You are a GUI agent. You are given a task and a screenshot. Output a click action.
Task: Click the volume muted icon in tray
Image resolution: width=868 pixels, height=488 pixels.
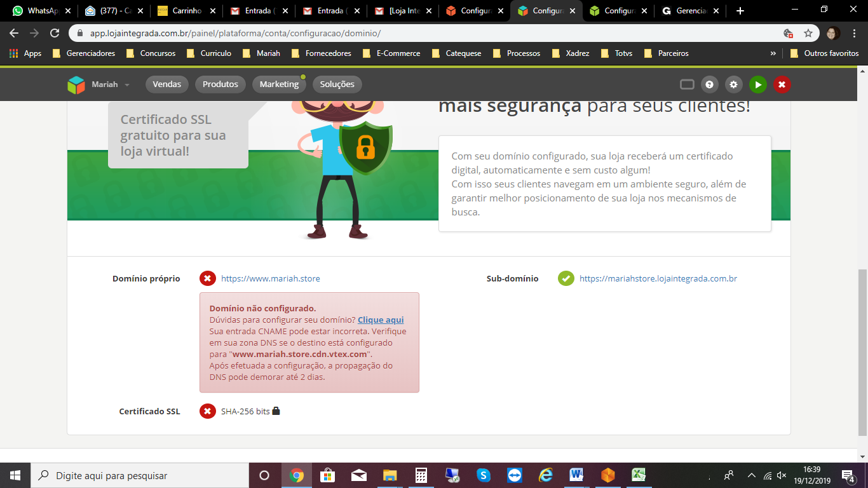tap(782, 475)
